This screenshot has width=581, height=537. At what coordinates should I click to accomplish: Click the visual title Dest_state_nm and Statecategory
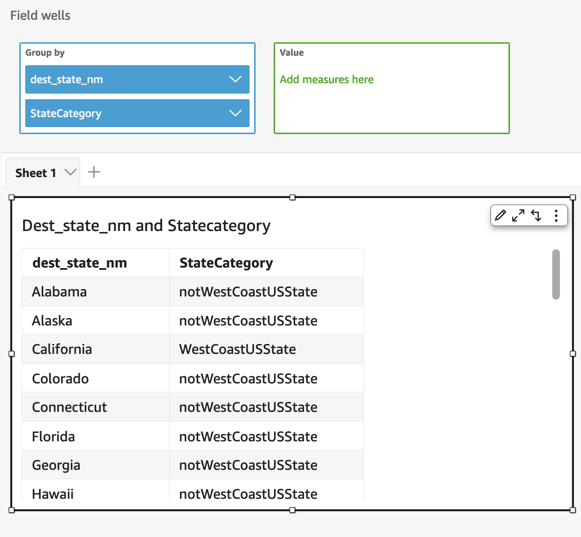(146, 226)
